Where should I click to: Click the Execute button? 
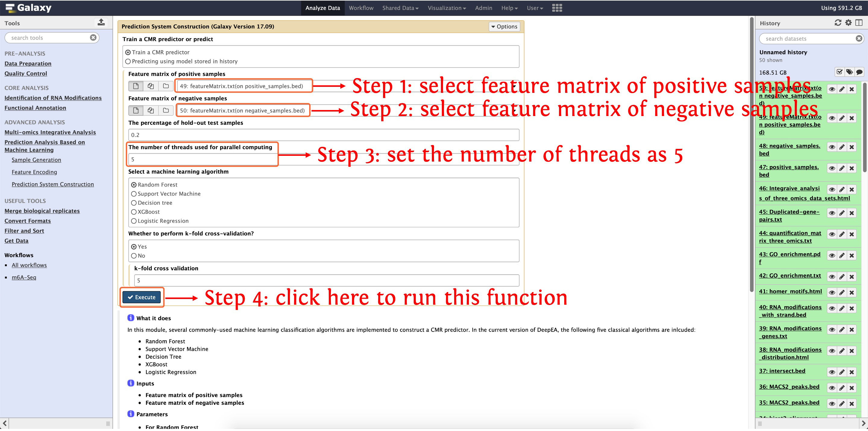tap(142, 298)
